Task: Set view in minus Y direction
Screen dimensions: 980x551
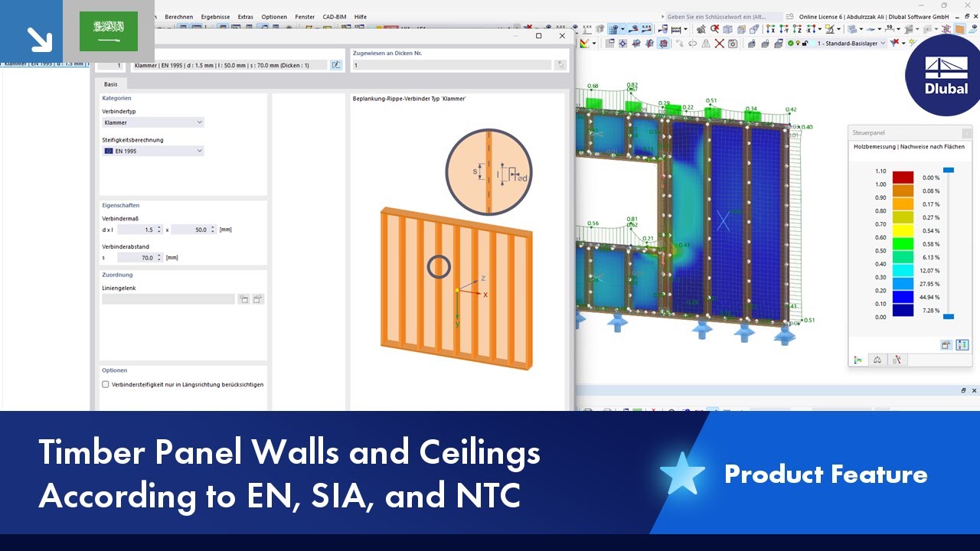Action: [784, 29]
